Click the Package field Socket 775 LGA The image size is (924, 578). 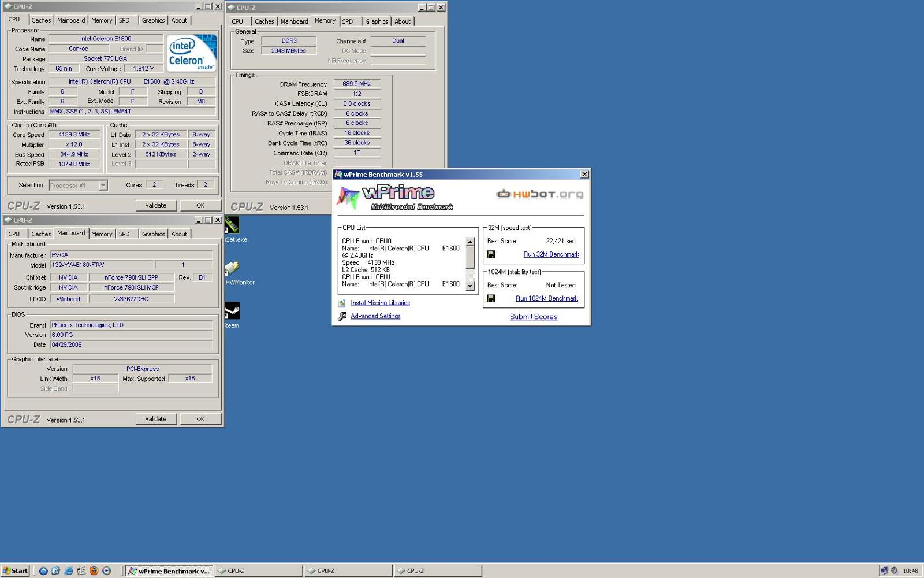click(x=106, y=58)
